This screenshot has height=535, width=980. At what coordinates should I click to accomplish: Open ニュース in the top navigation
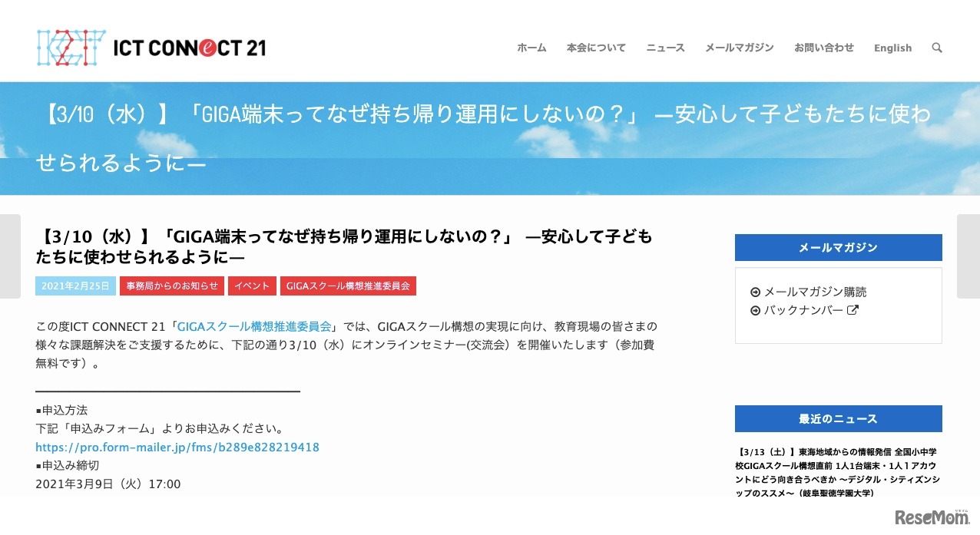pyautogui.click(x=665, y=48)
